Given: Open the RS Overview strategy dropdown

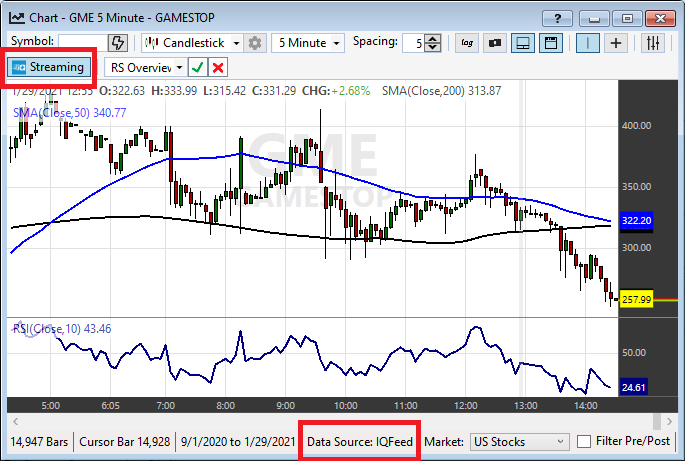Looking at the screenshot, I should pos(145,68).
